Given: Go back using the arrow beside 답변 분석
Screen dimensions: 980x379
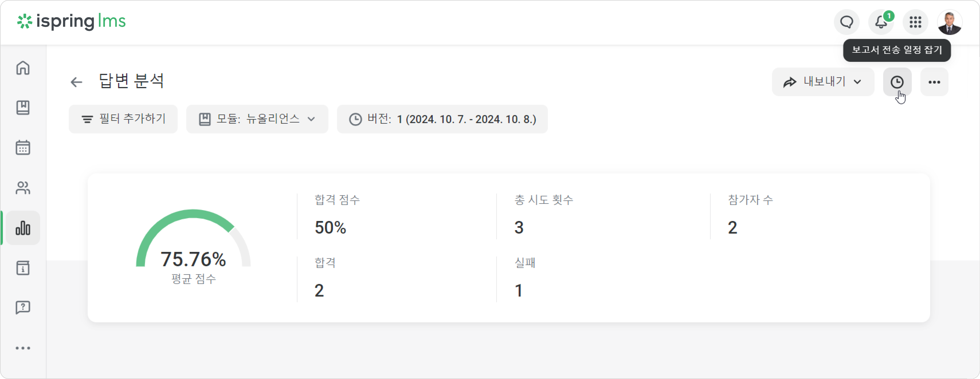Looking at the screenshot, I should click(77, 82).
